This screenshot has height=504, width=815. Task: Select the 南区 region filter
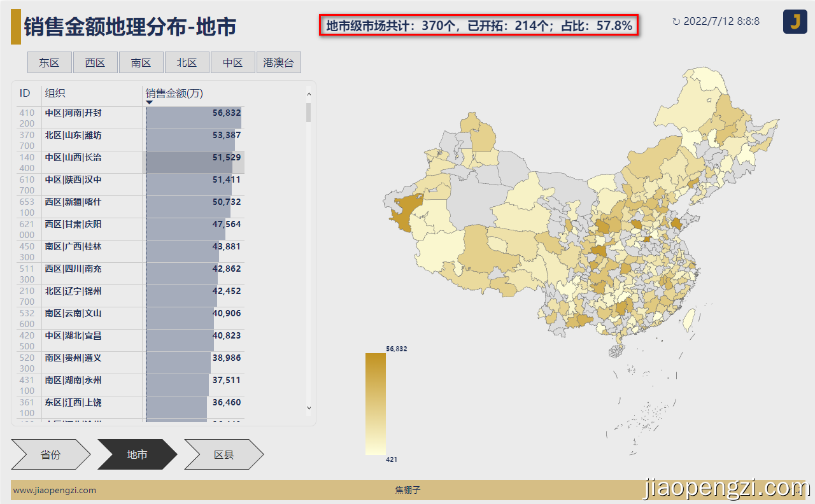coord(141,63)
